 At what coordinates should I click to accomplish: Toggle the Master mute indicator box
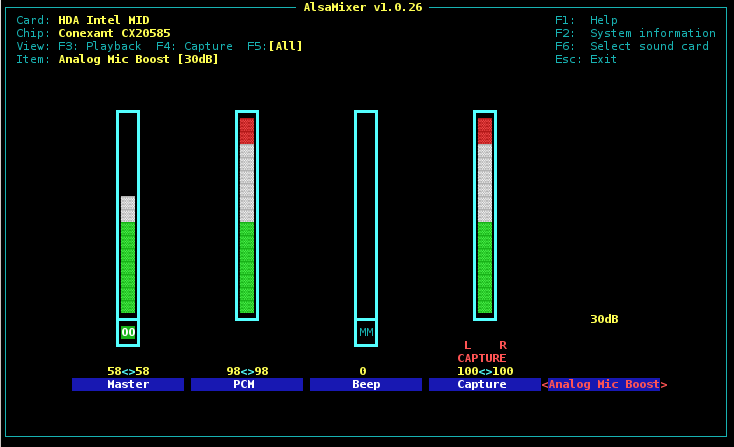128,332
